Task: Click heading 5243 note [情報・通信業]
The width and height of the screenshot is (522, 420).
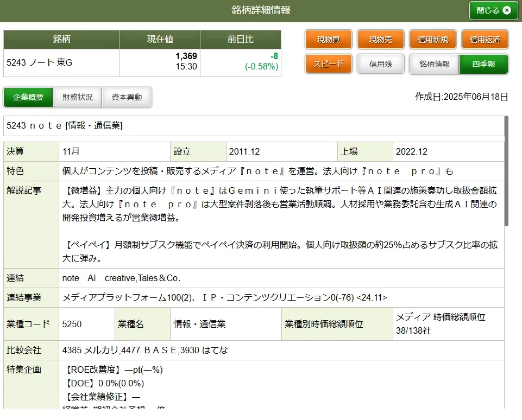Action: pos(65,125)
